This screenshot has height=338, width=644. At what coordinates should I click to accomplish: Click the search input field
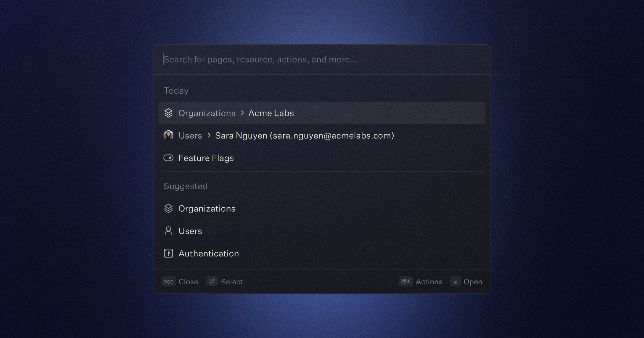point(295,59)
